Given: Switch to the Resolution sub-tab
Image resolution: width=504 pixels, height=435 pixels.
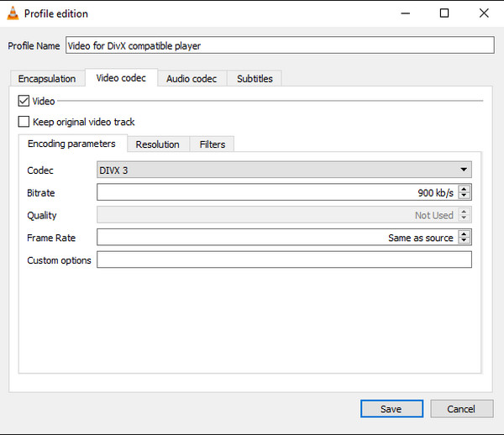Looking at the screenshot, I should point(158,144).
